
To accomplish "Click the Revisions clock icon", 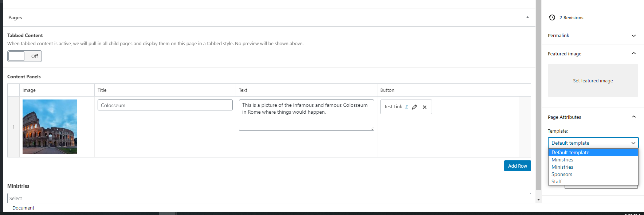I will (x=552, y=17).
